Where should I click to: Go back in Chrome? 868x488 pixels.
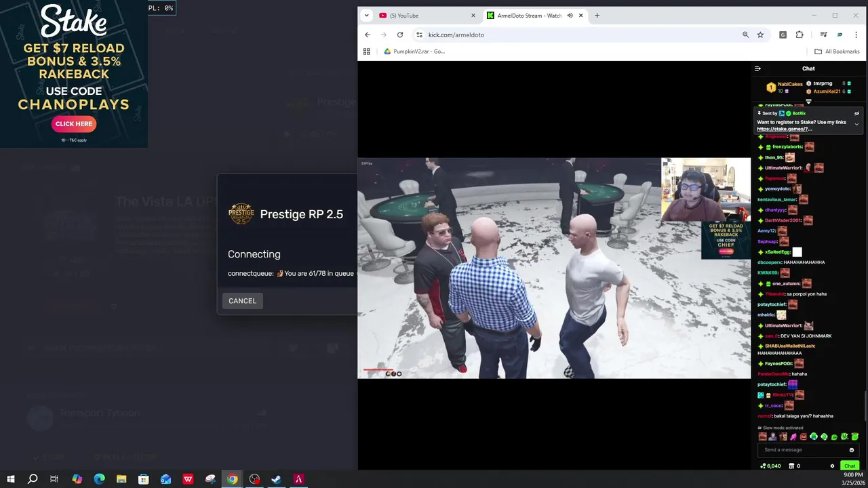[368, 35]
